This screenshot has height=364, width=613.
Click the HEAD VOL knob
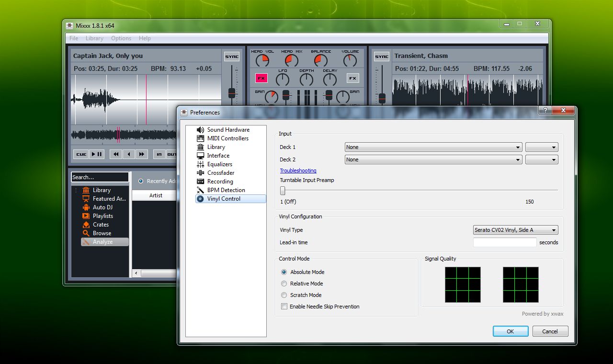[x=262, y=60]
